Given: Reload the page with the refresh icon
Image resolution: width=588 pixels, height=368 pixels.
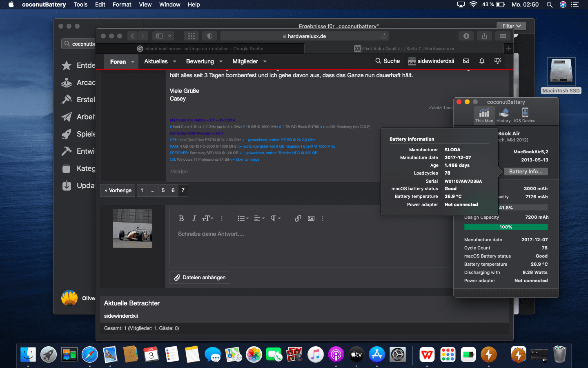Looking at the screenshot, I should 384,36.
